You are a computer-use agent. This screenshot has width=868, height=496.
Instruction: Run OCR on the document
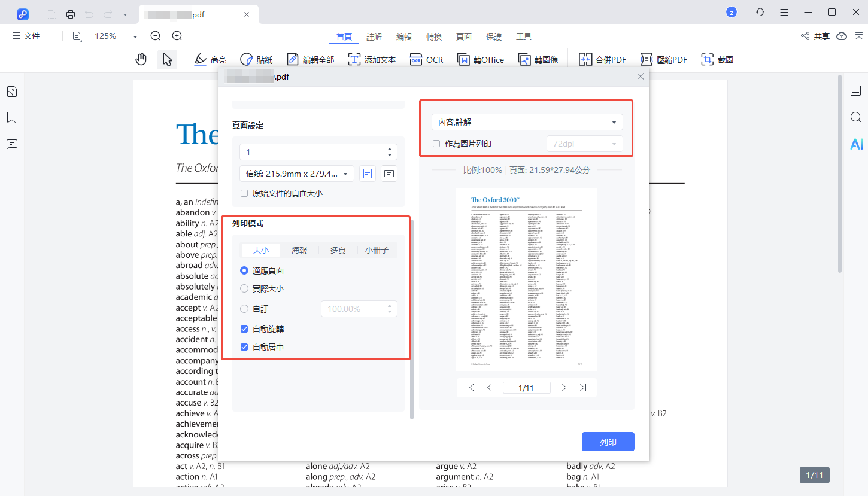pyautogui.click(x=426, y=59)
